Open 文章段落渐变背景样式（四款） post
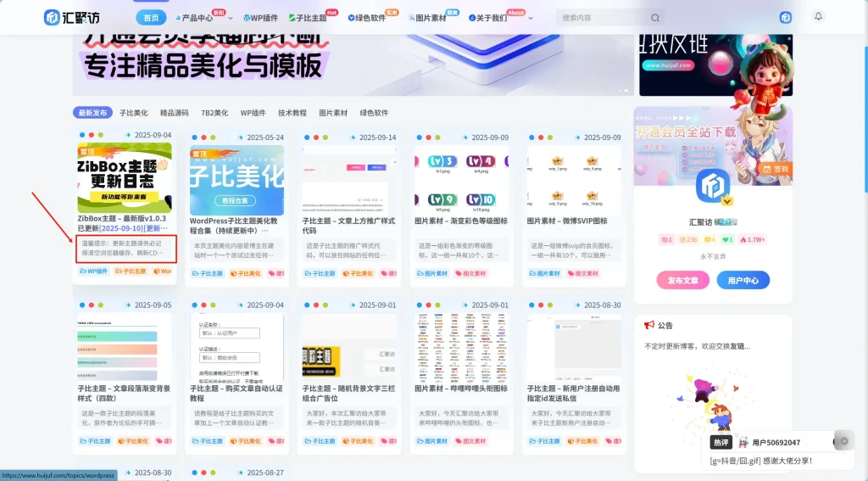The width and height of the screenshot is (868, 481). (x=124, y=393)
